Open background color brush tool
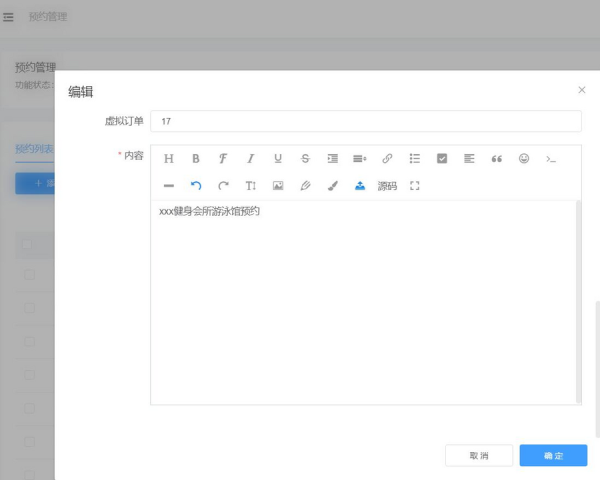The height and width of the screenshot is (480, 600). pos(333,186)
